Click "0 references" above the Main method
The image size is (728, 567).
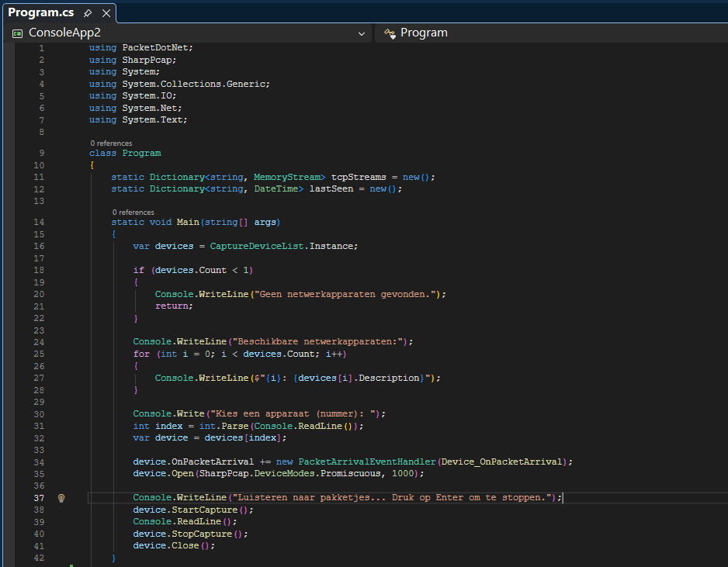click(133, 212)
